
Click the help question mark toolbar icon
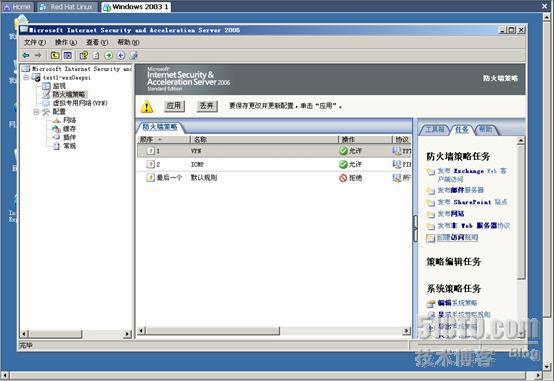84,55
